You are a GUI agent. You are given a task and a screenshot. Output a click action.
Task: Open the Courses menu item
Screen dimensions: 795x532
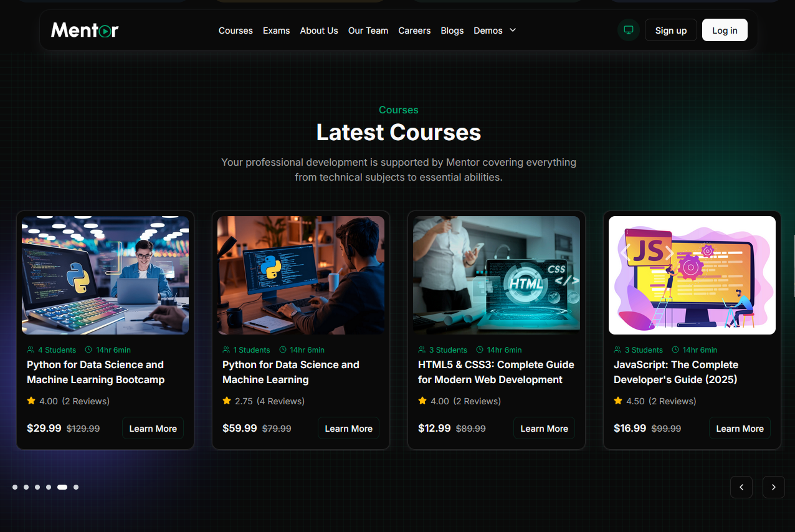[236, 31]
